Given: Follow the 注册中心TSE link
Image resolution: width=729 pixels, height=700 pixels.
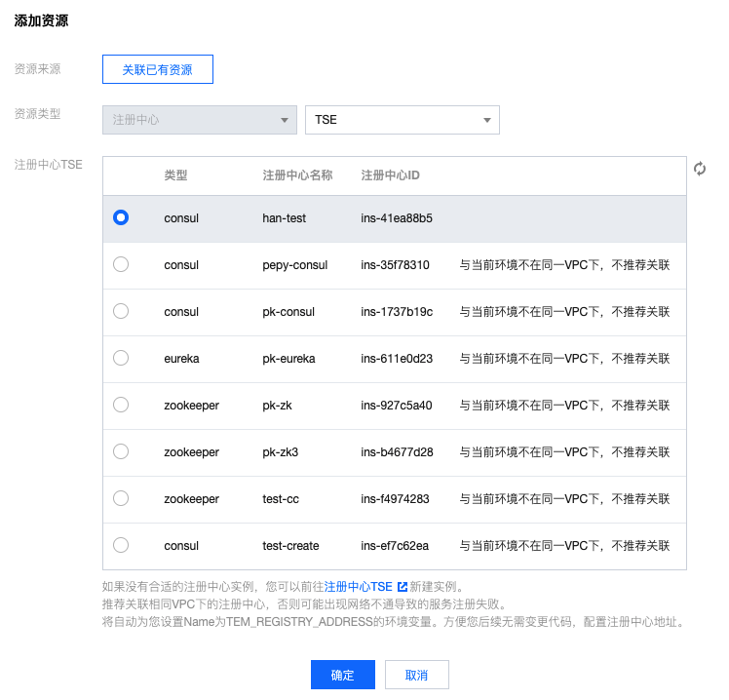Looking at the screenshot, I should click(358, 587).
